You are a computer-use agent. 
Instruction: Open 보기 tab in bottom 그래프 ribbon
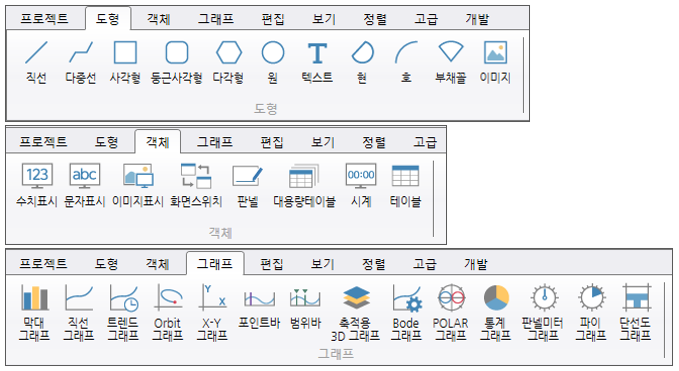(x=323, y=264)
